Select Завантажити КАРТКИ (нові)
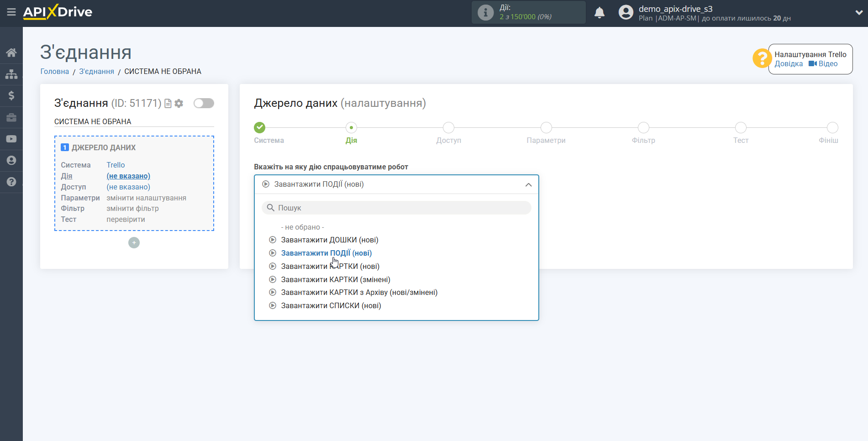 (330, 266)
